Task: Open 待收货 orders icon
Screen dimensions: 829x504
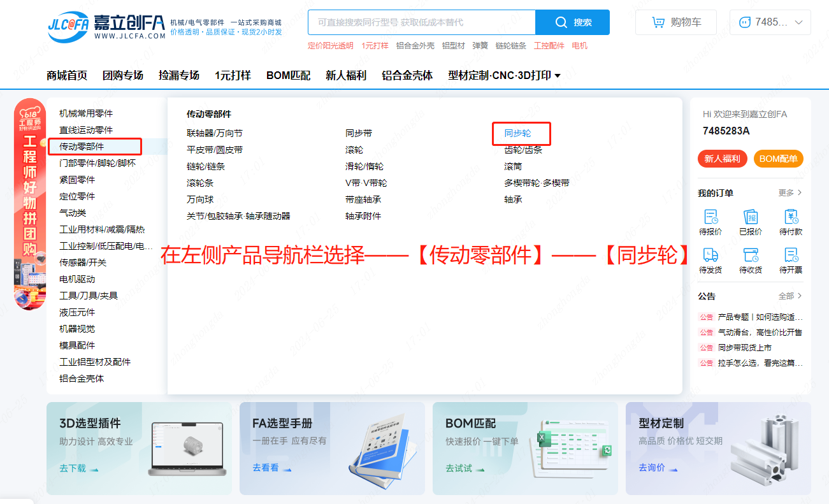Action: coord(751,255)
